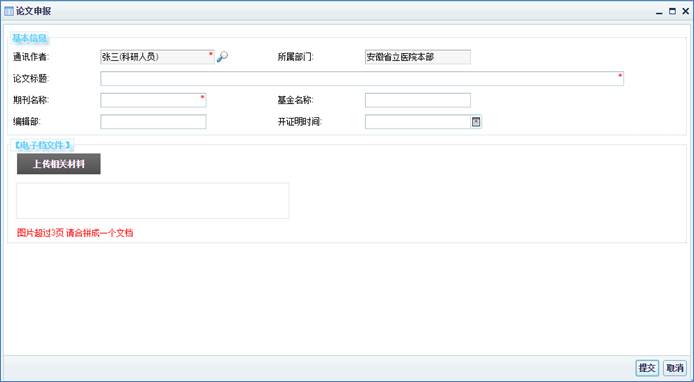Cancel the form with 取消
Image resolution: width=694 pixels, height=382 pixels.
click(675, 367)
